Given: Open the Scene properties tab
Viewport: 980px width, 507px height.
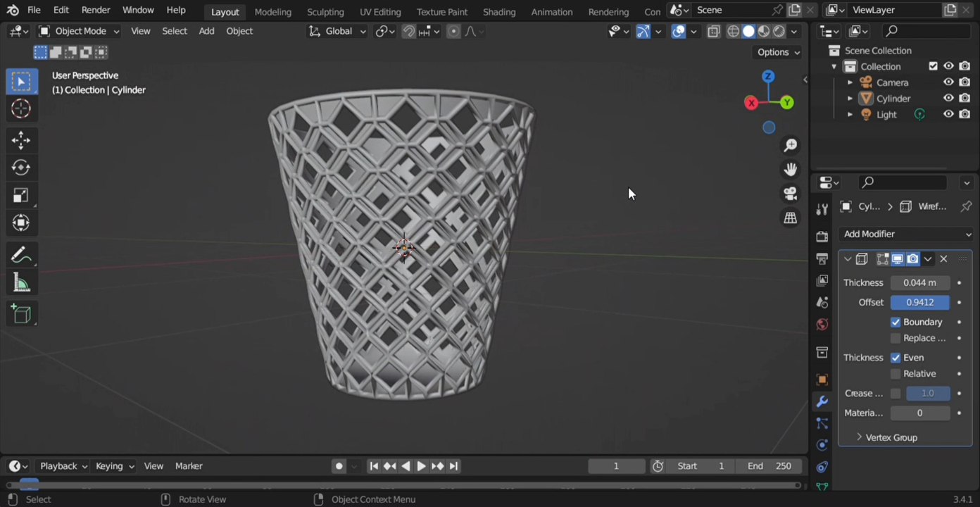Looking at the screenshot, I should tap(822, 303).
